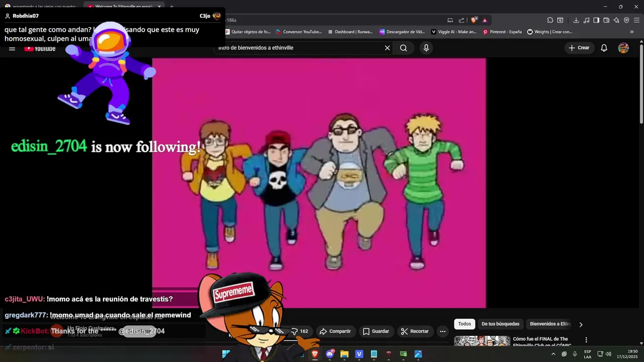Image resolution: width=644 pixels, height=362 pixels.
Task: Click the Guardar save button
Action: [x=376, y=331]
